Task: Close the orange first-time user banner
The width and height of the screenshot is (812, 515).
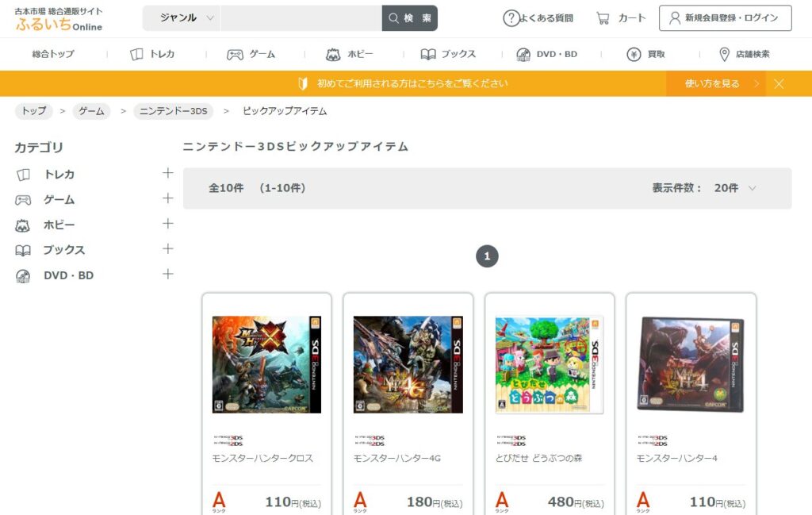Action: [x=779, y=84]
